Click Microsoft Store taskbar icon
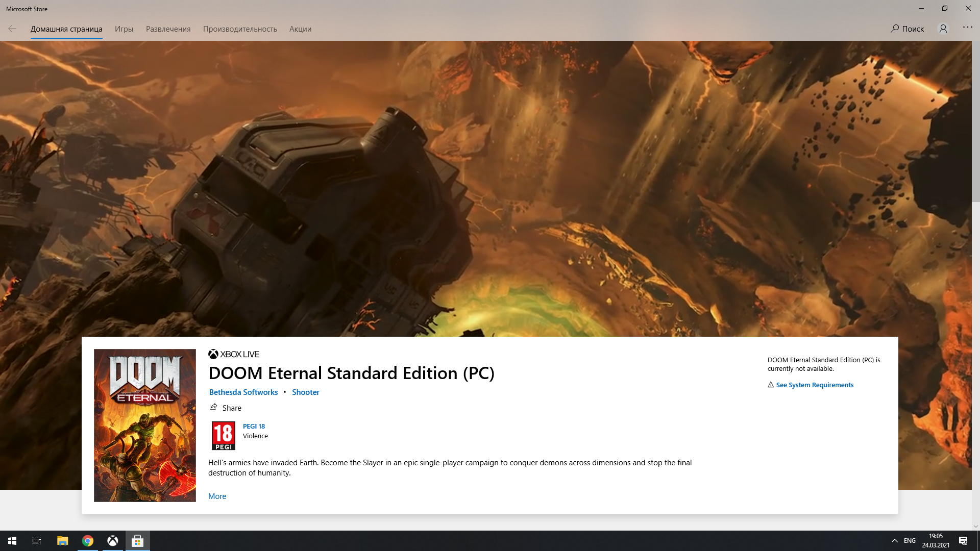This screenshot has height=551, width=980. coord(138,541)
